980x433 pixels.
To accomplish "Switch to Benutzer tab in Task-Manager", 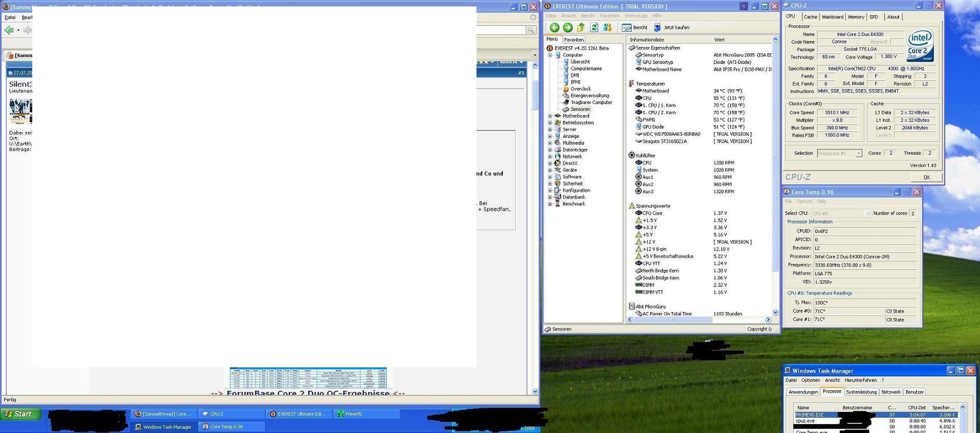I will click(x=914, y=392).
